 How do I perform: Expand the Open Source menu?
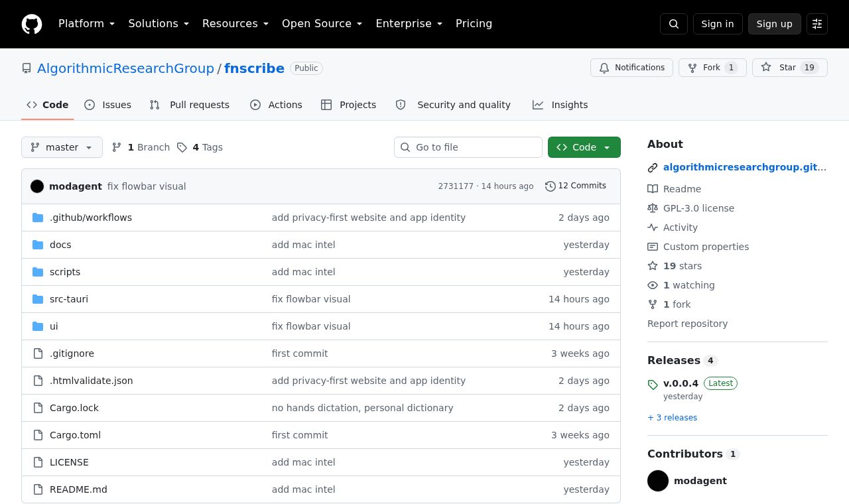[322, 24]
